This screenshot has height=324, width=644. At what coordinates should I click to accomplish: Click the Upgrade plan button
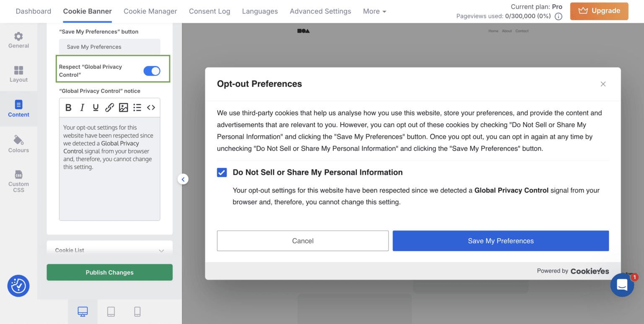(x=599, y=11)
